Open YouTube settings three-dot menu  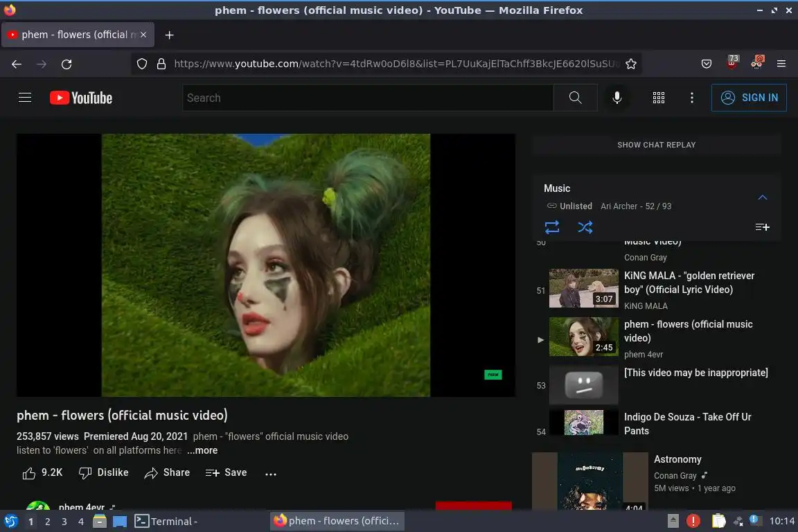pyautogui.click(x=691, y=98)
